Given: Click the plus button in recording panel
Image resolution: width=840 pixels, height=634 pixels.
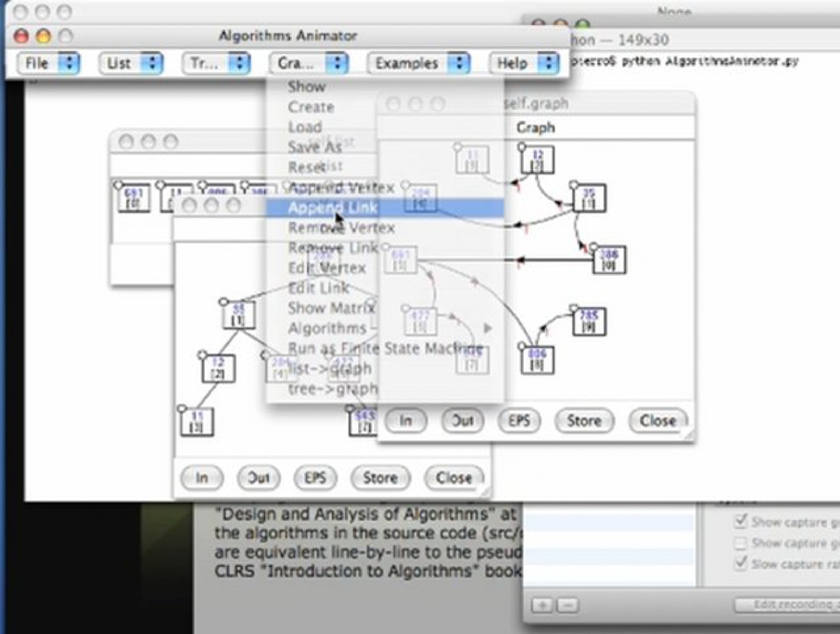Looking at the screenshot, I should pyautogui.click(x=542, y=605).
